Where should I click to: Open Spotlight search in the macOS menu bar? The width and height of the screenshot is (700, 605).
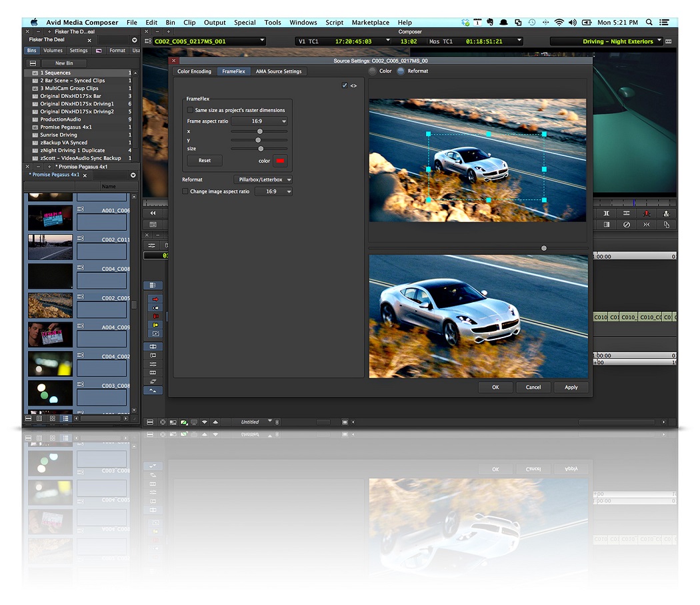[x=649, y=22]
